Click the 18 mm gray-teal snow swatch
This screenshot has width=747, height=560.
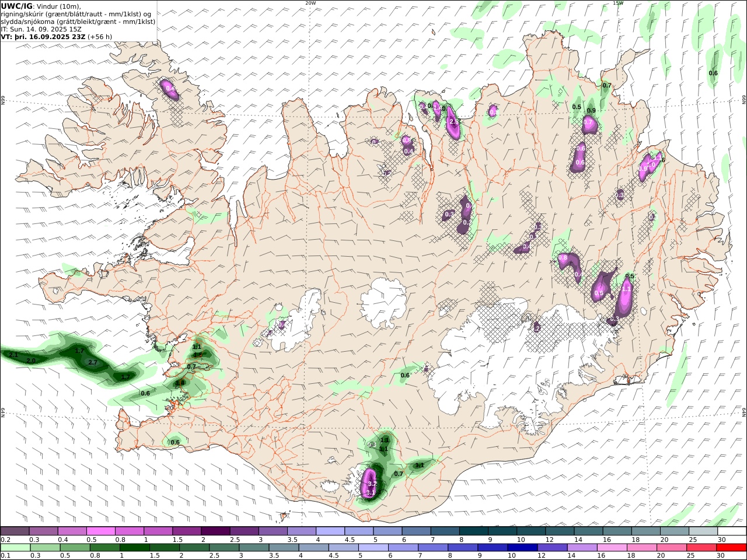pyautogui.click(x=646, y=531)
